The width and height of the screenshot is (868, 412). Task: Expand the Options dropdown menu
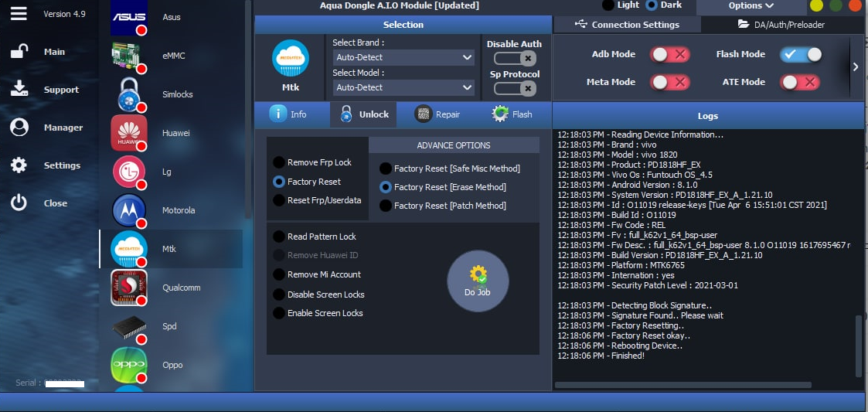751,5
